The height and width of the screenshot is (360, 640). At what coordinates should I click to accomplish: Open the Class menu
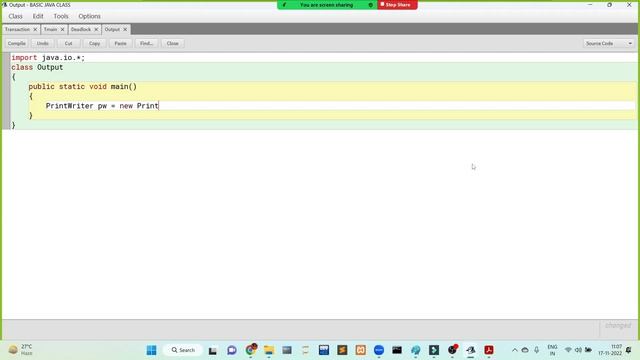[16, 16]
